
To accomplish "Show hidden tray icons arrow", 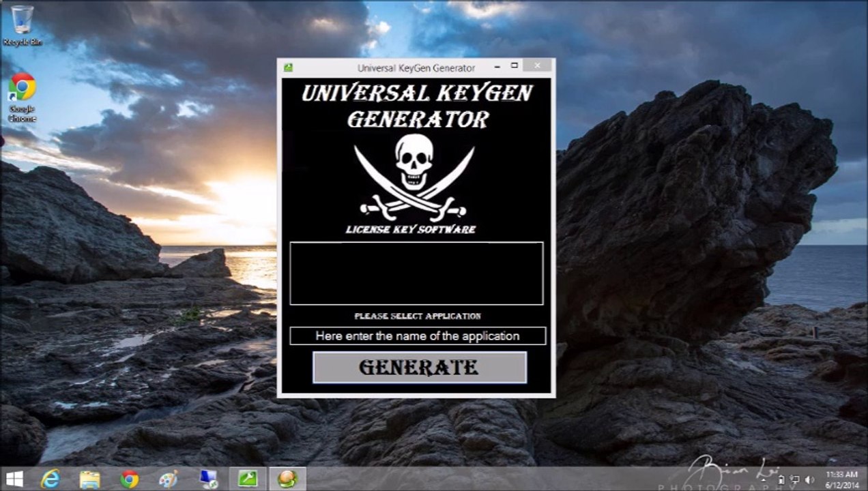I will click(764, 480).
